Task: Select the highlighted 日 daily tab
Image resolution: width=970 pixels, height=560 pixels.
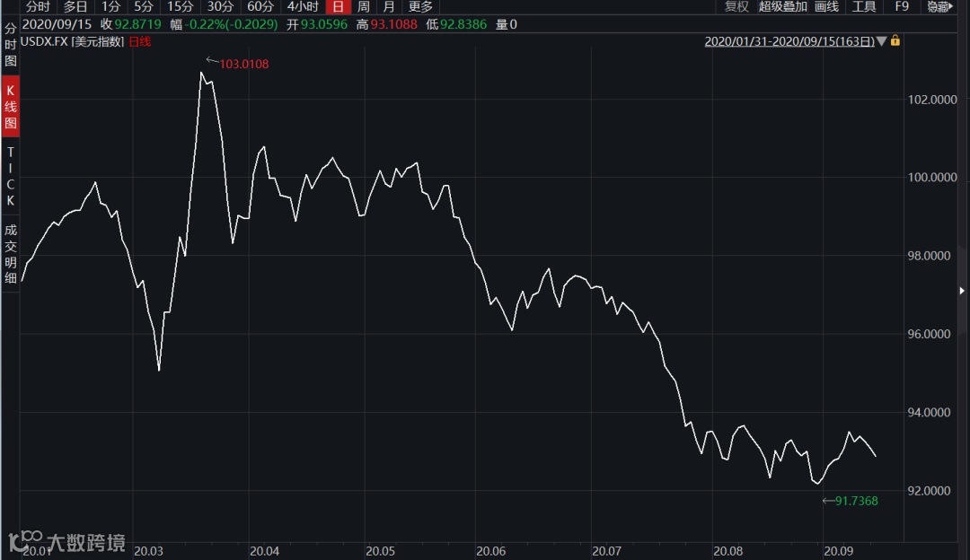Action: click(339, 7)
